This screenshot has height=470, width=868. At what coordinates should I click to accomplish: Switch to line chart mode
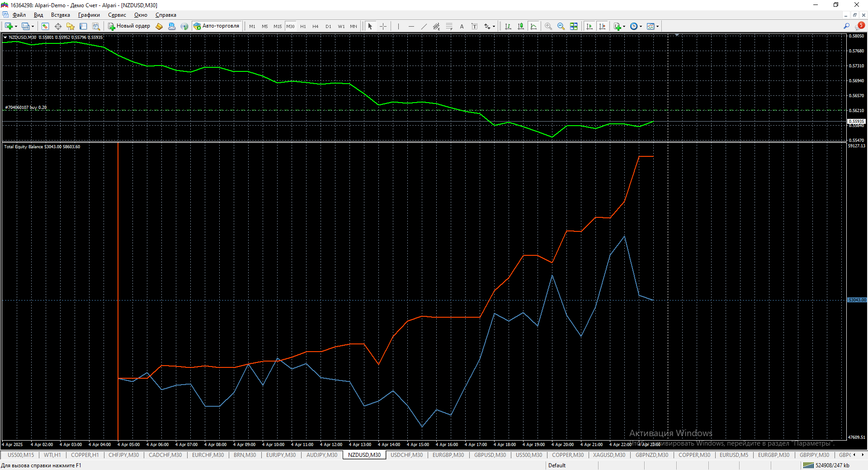pyautogui.click(x=533, y=26)
